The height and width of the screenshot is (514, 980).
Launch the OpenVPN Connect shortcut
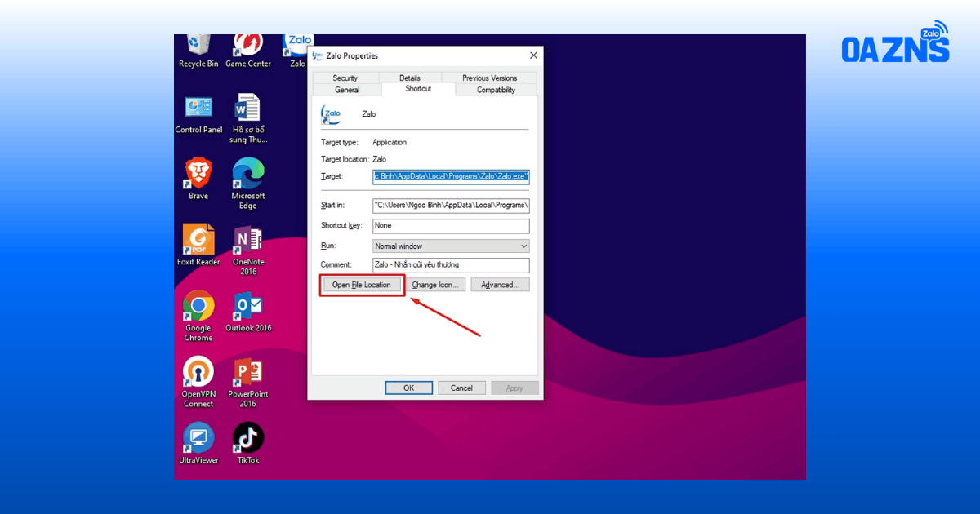click(198, 383)
